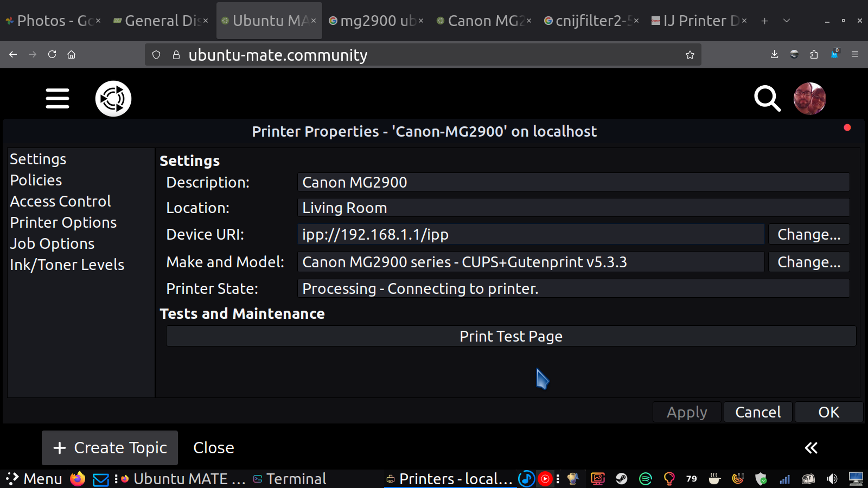Select Settings in printer properties sidebar

38,159
